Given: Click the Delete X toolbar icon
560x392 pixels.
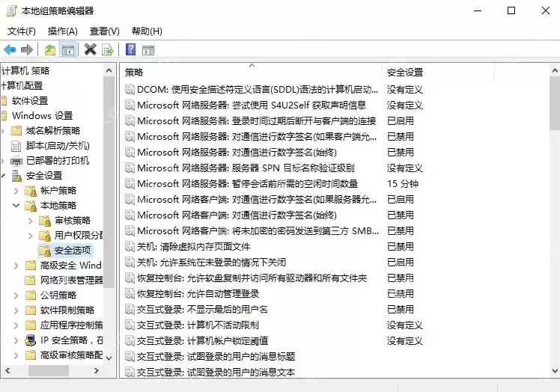Looking at the screenshot, I should point(91,49).
